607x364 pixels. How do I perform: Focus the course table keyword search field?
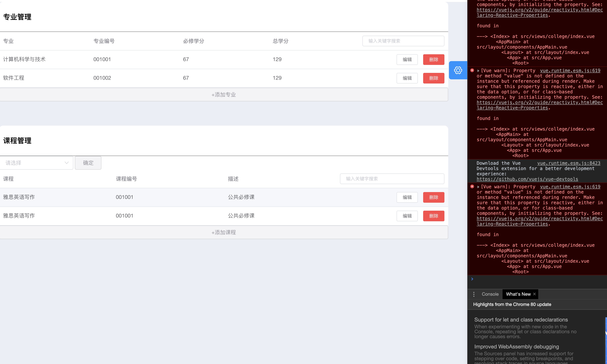tap(392, 179)
